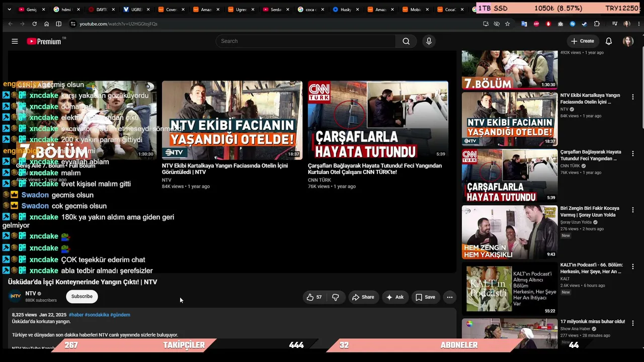Open sidebar title 'Çarşafları Bağlayarak Hayata Tutundu'
Image resolution: width=644 pixels, height=362 pixels.
pos(591,155)
